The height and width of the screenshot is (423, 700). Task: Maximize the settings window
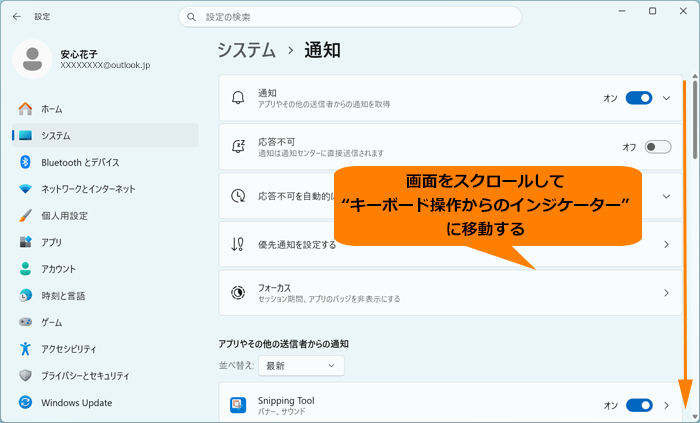click(x=653, y=11)
